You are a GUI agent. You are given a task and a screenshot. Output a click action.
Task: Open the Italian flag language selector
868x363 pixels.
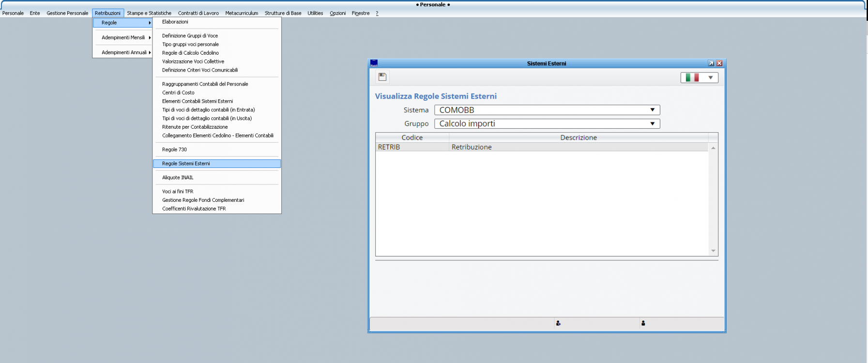(x=699, y=77)
